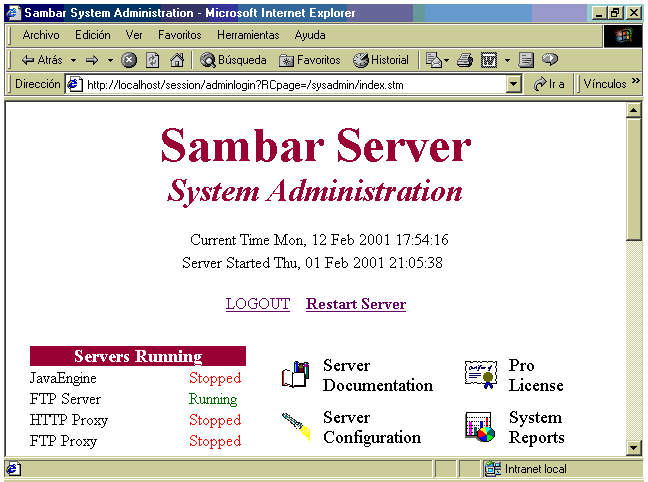Click the Pro License certificate icon

pyautogui.click(x=481, y=375)
